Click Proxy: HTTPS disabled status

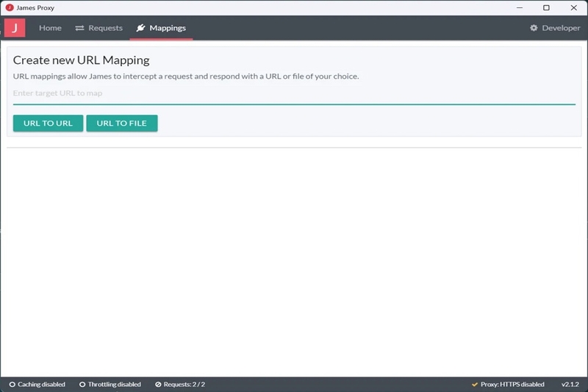point(508,384)
